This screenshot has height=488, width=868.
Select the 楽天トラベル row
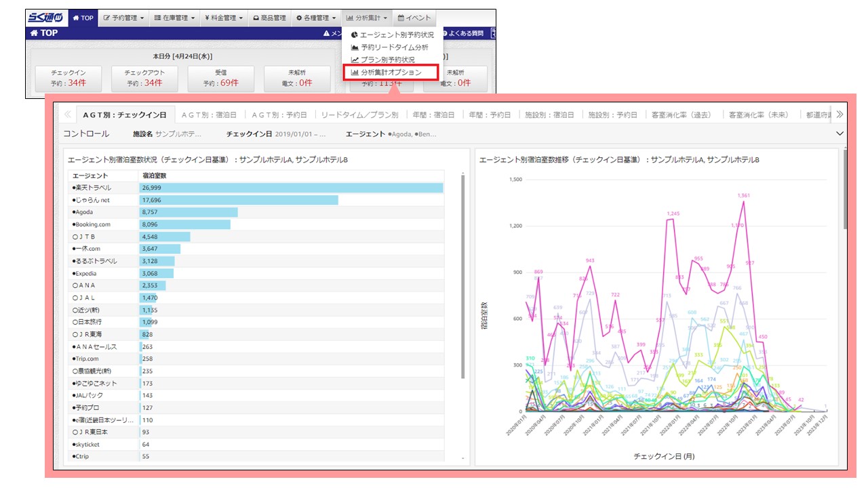tap(256, 188)
